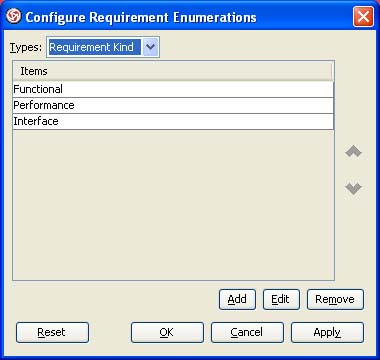Click the dialog title bar text
380x360 pixels.
pos(141,17)
